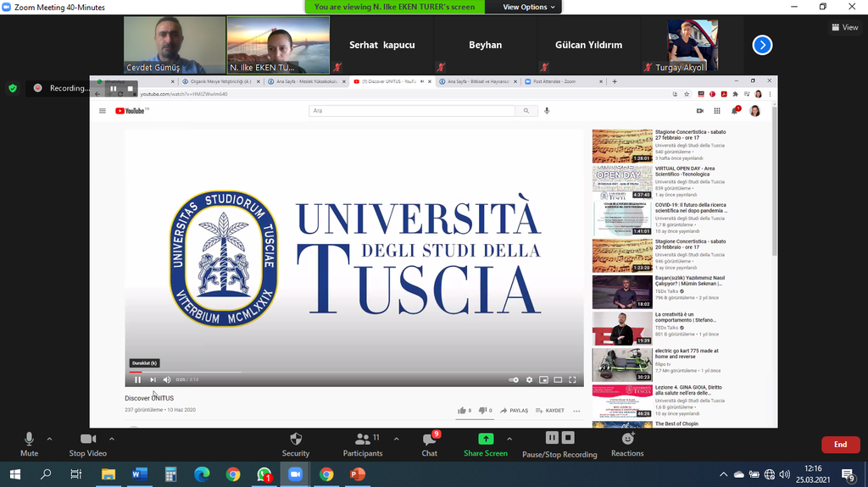Viewport: 868px width, 487px height.
Task: Open Word from the taskbar
Action: pos(140,474)
